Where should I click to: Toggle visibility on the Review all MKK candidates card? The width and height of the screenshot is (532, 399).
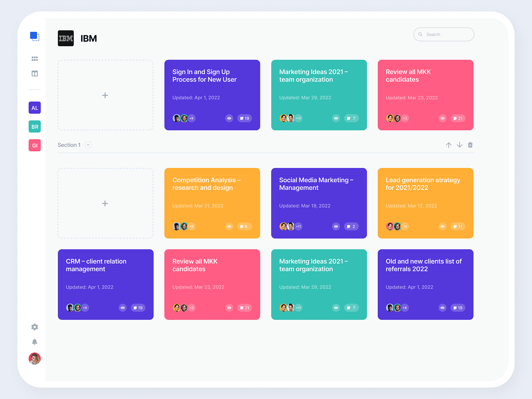pyautogui.click(x=442, y=118)
